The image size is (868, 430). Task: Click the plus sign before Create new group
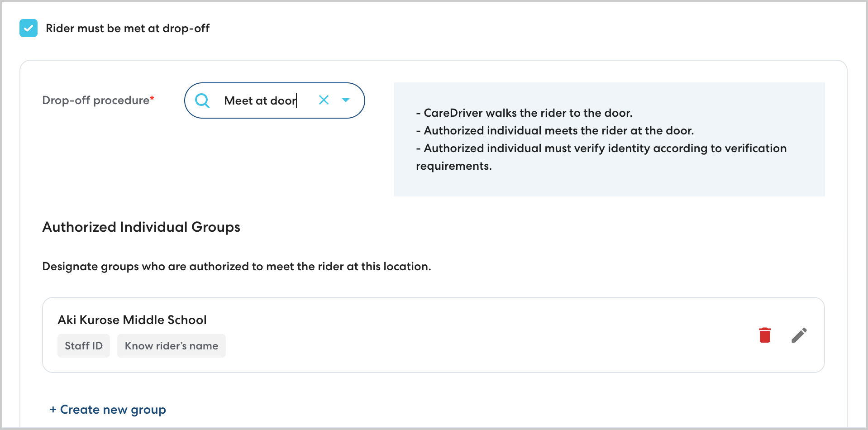[x=53, y=410]
